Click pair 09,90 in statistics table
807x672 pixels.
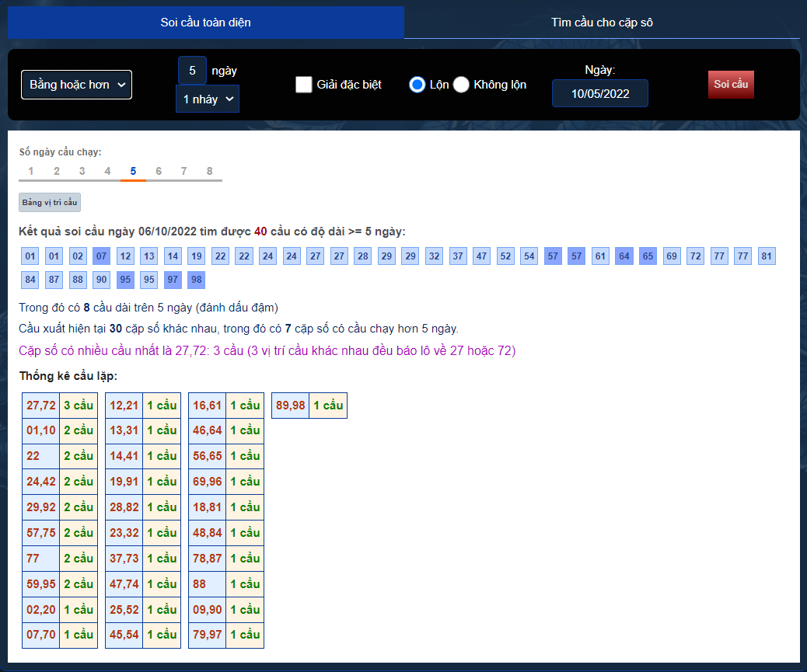208,610
